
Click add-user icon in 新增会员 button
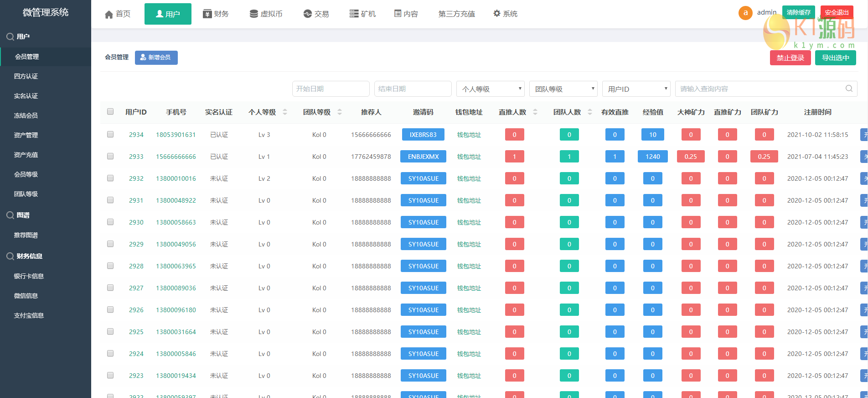point(143,58)
